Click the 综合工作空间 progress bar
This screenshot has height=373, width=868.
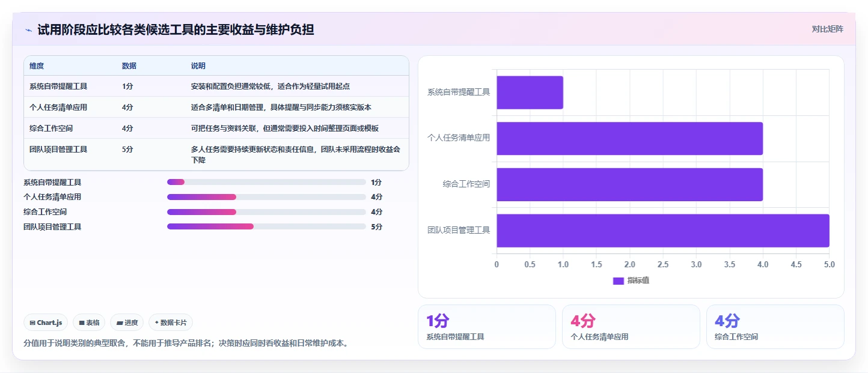(x=266, y=212)
